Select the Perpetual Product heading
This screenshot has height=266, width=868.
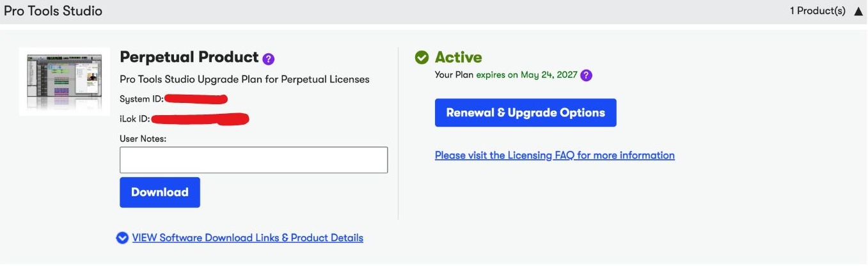coord(189,57)
